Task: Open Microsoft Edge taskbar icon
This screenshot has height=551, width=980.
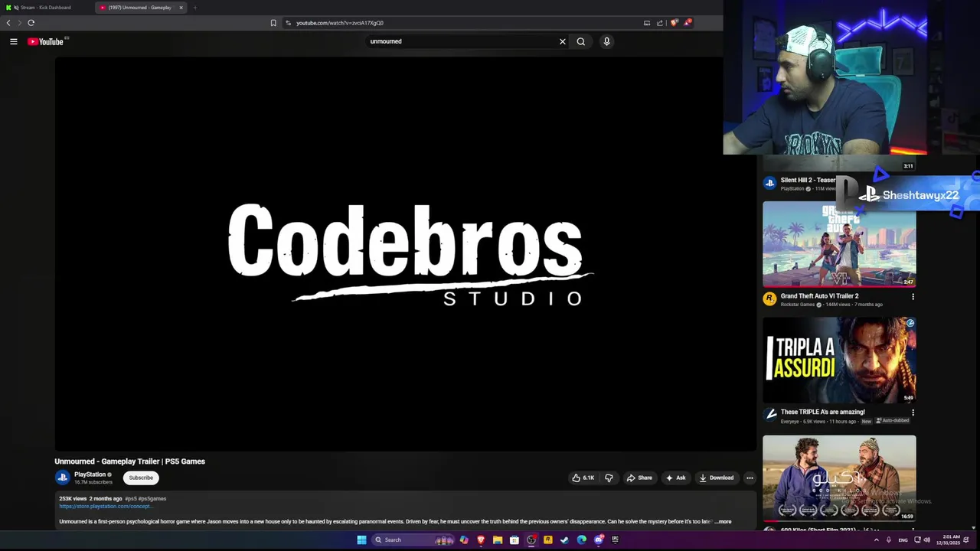Action: [582, 540]
